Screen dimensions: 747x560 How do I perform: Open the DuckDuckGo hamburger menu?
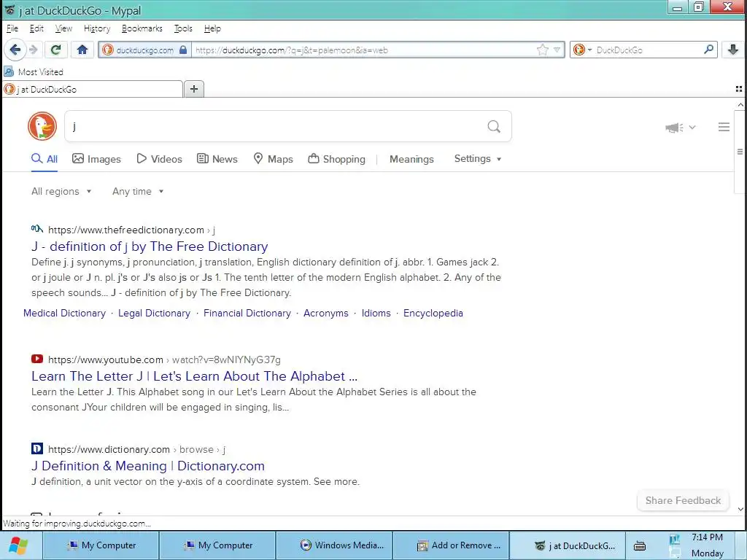point(724,127)
